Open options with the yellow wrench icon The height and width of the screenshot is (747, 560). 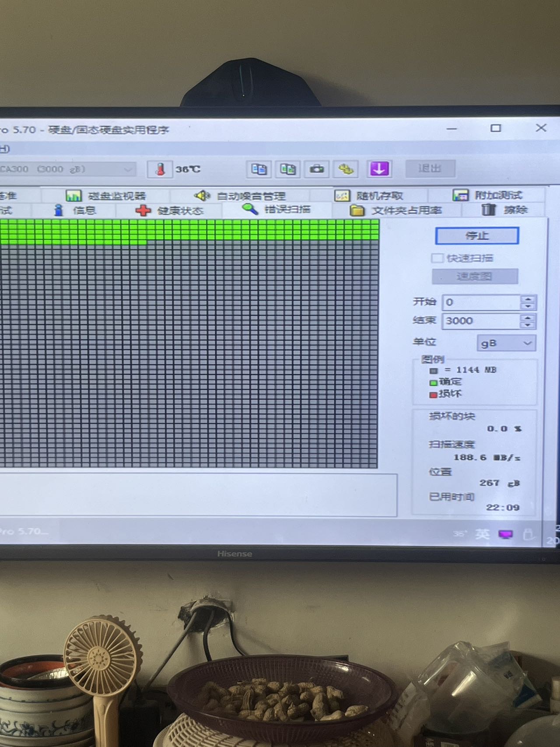click(x=346, y=169)
